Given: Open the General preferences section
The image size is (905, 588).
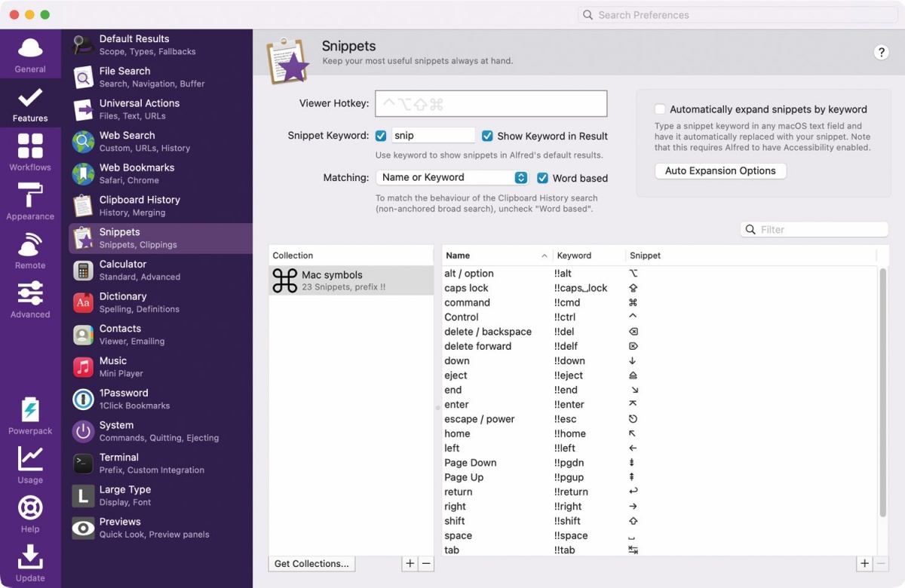Looking at the screenshot, I should point(30,55).
